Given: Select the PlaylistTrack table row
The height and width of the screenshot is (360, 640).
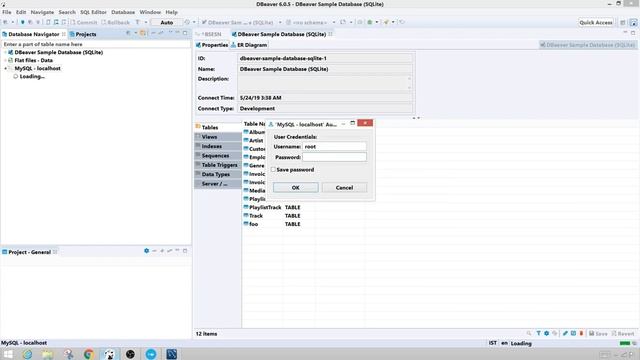Looking at the screenshot, I should [265, 207].
